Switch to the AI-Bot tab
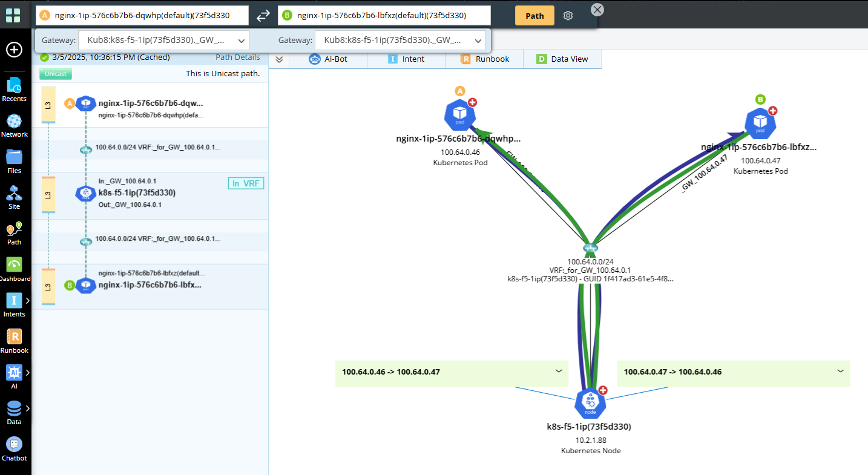This screenshot has width=868, height=475. (328, 59)
